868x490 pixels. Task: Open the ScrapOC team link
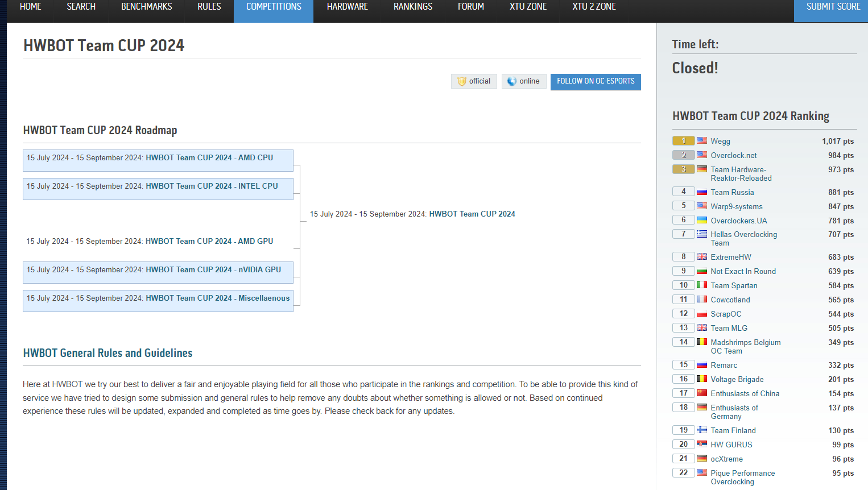click(726, 314)
